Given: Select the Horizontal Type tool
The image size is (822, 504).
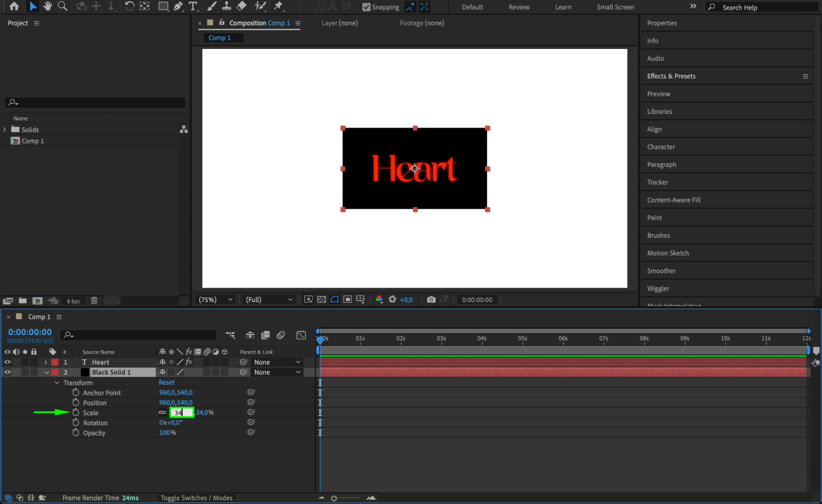Looking at the screenshot, I should point(193,6).
